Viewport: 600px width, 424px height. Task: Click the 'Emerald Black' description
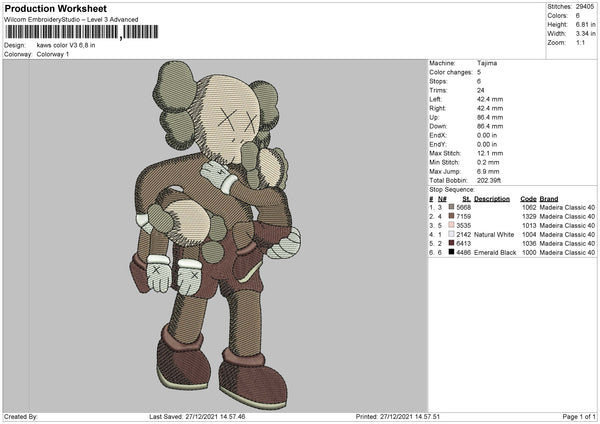coord(495,253)
